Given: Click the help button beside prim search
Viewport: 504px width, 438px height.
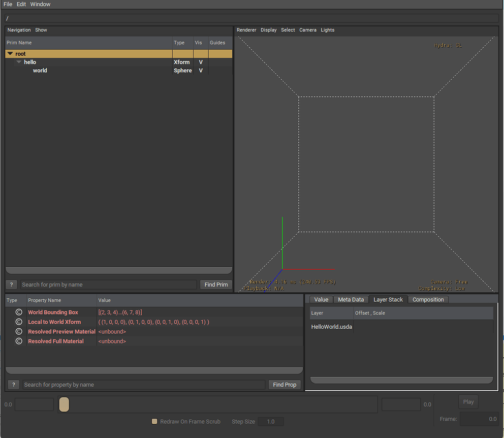Looking at the screenshot, I should pos(11,284).
